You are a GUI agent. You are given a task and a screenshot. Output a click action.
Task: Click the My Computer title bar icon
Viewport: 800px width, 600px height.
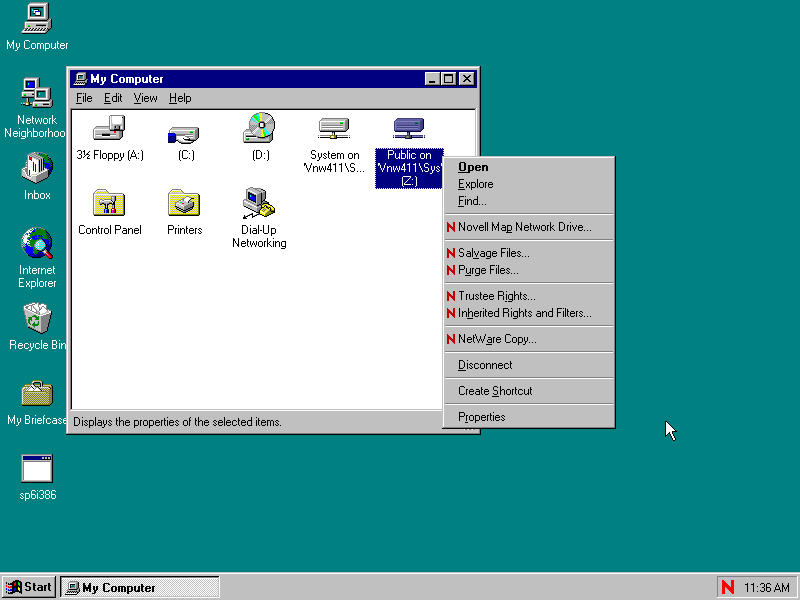coord(80,79)
